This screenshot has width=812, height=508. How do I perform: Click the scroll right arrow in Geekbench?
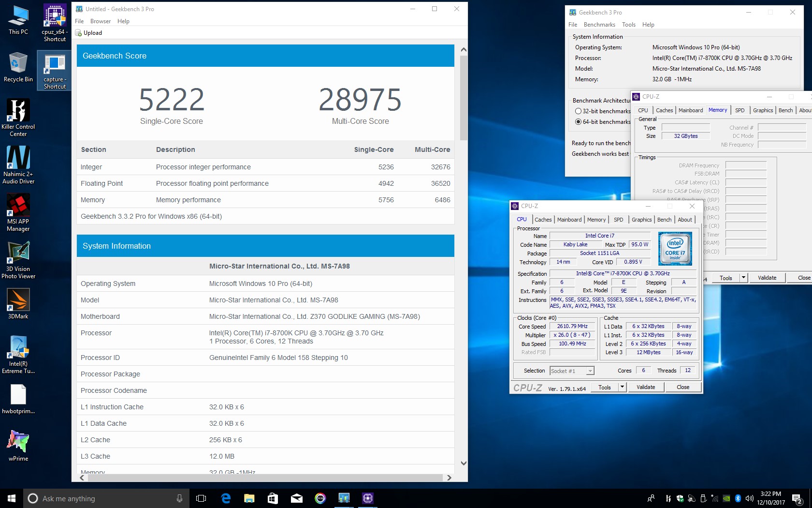coord(449,478)
